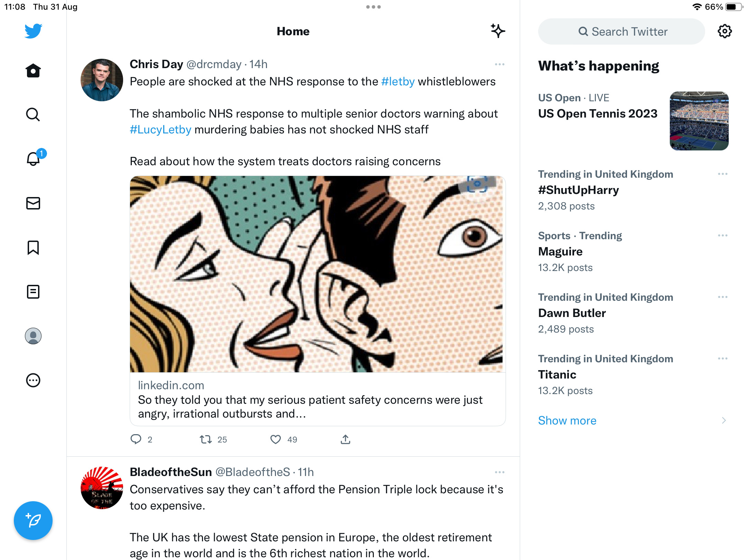Click the 14h timestamp on Chris Day's tweet
The image size is (747, 560).
[x=258, y=64]
